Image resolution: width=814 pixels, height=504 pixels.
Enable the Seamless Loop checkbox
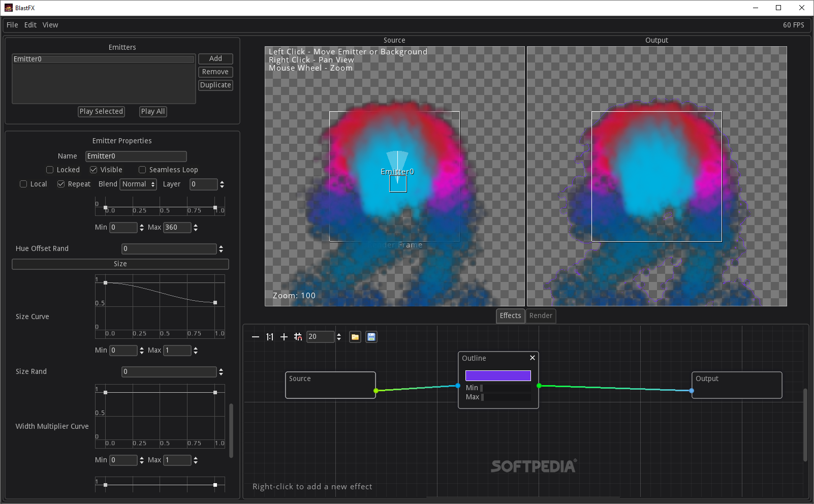[142, 170]
